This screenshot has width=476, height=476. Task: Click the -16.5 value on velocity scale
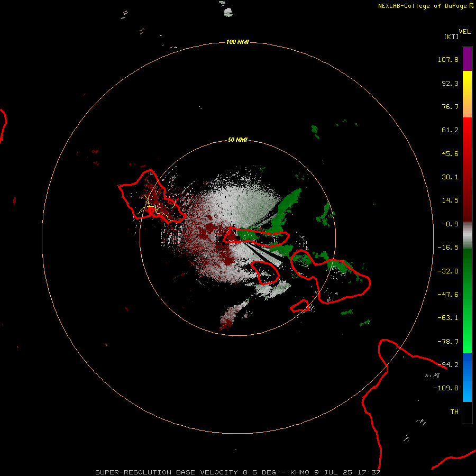coord(448,248)
